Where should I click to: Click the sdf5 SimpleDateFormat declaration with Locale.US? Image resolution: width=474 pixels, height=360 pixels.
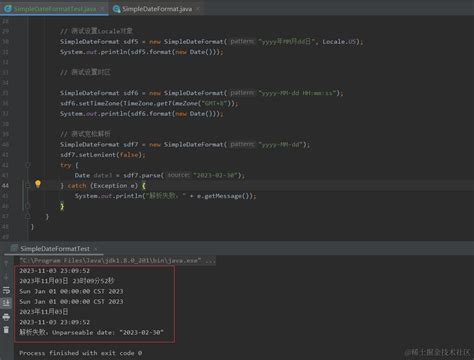212,42
